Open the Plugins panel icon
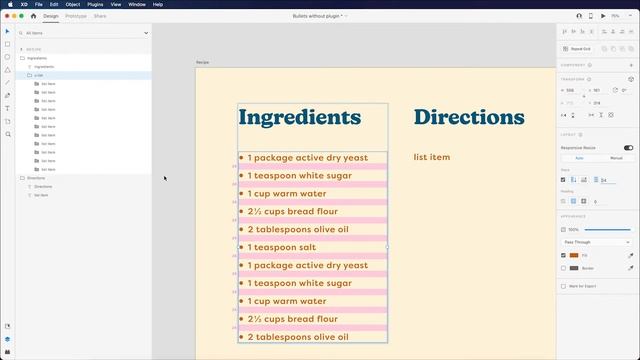 pyautogui.click(x=7, y=351)
